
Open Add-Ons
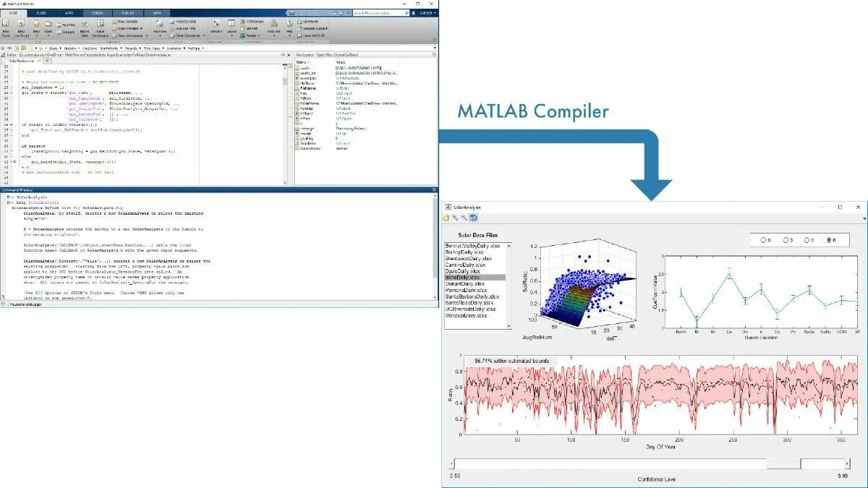[273, 27]
